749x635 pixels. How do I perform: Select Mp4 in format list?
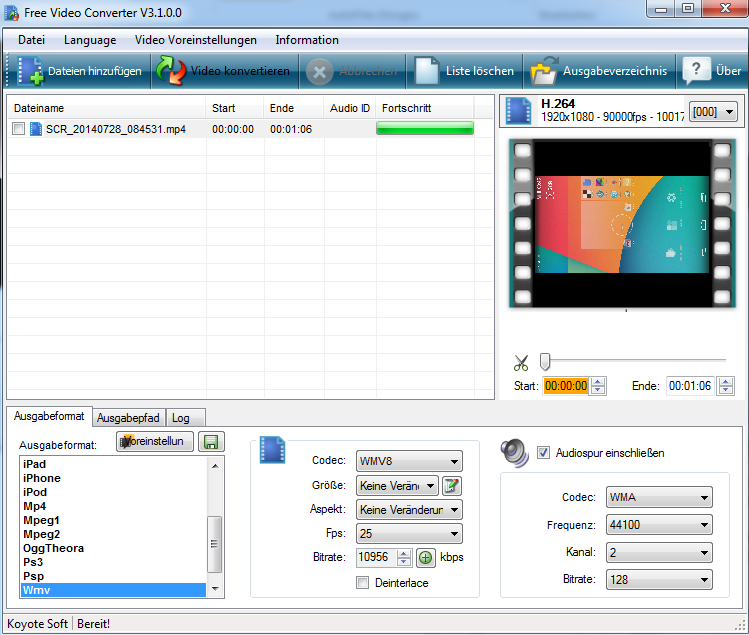(113, 506)
